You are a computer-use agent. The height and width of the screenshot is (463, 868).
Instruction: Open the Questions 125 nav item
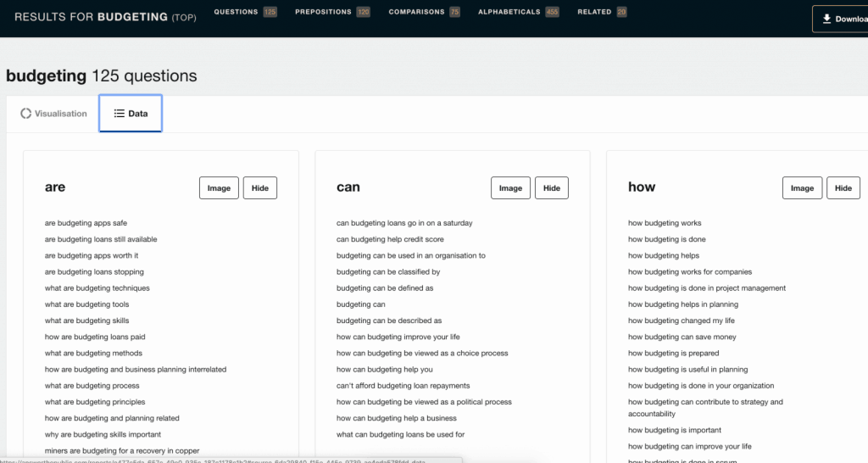click(245, 12)
